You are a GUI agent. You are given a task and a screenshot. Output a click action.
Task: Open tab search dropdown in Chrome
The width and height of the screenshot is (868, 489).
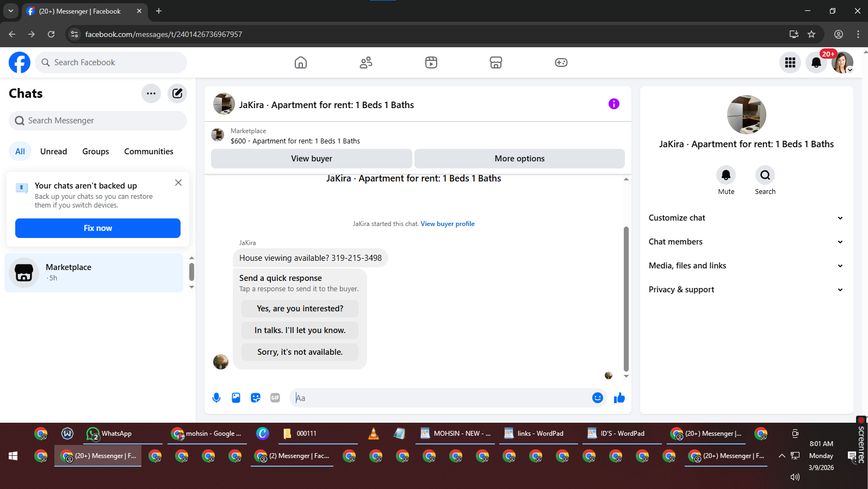[x=10, y=11]
